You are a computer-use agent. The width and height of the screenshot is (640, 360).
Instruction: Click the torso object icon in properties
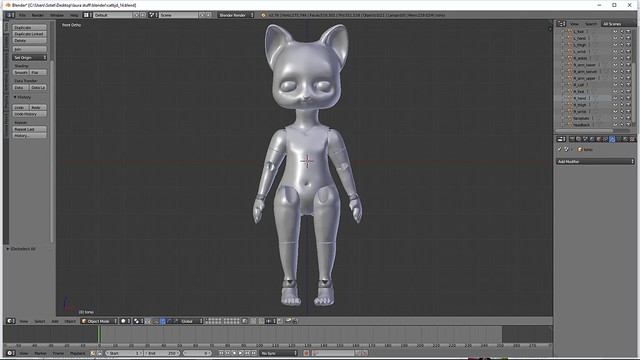click(580, 149)
